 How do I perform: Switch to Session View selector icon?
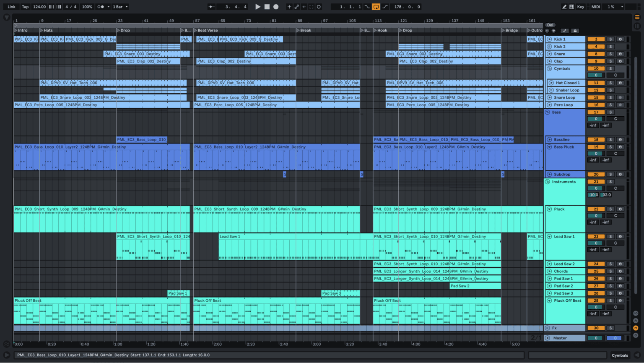(x=637, y=26)
